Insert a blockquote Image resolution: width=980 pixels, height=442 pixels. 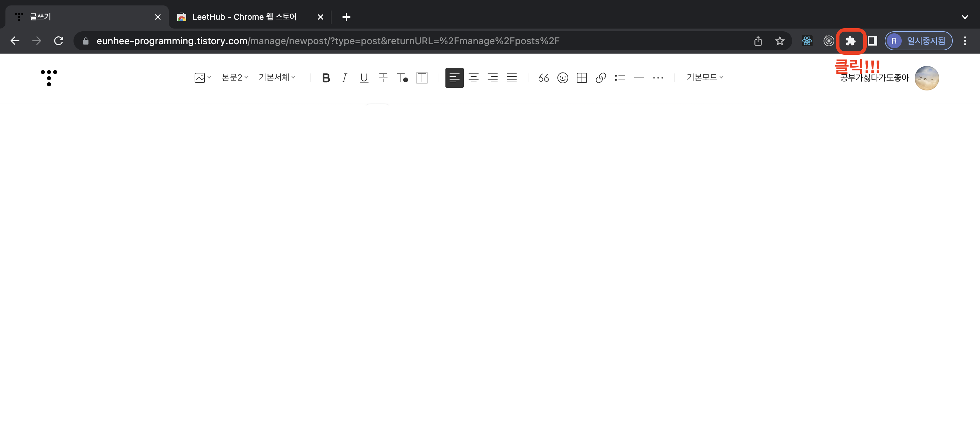click(x=543, y=78)
